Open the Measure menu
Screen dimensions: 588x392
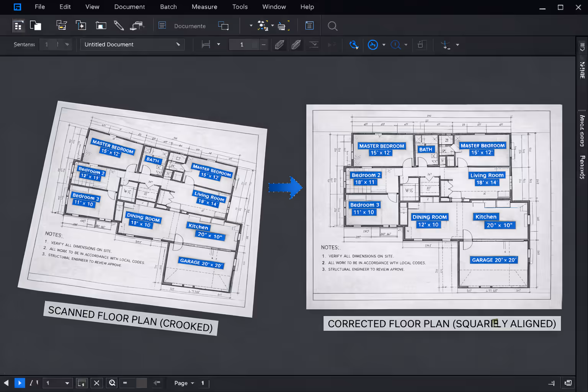(x=204, y=7)
